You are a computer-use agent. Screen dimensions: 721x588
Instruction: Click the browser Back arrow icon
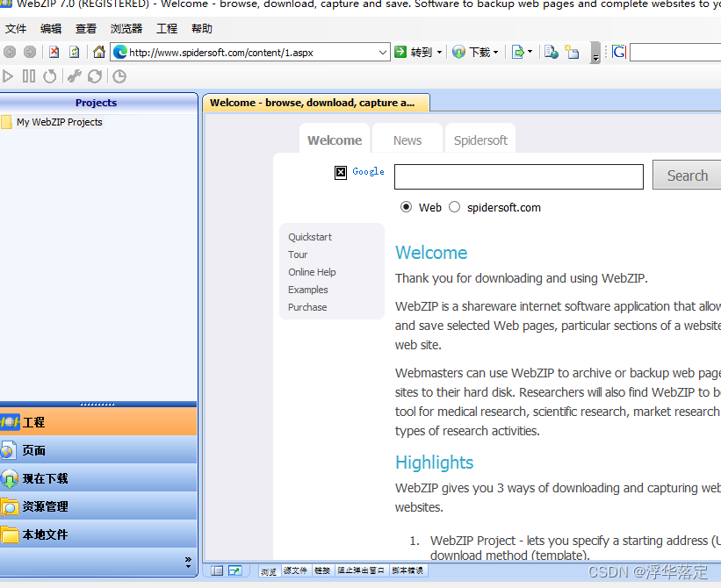point(9,52)
